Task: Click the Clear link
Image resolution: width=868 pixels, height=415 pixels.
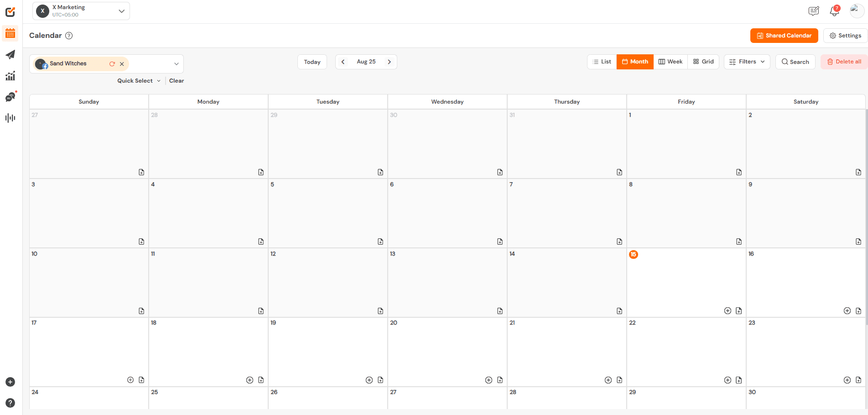Action: tap(177, 81)
